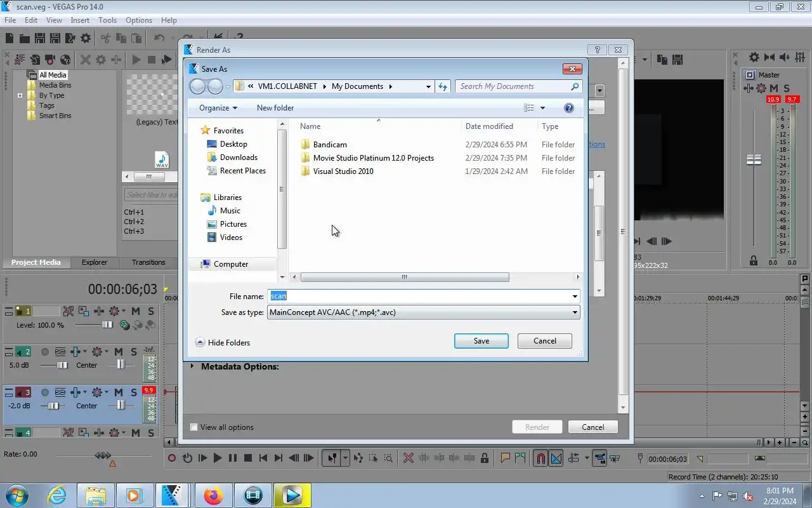The width and height of the screenshot is (812, 508).
Task: Click Save in the Save As dialog
Action: (481, 341)
